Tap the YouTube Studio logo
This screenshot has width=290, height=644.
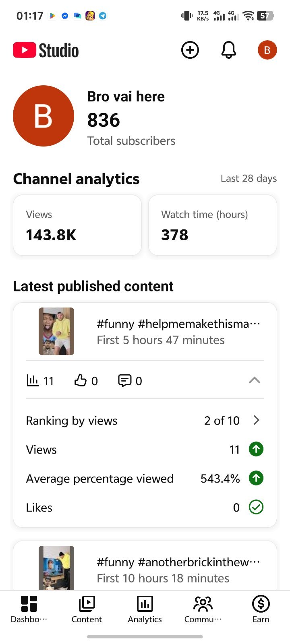[x=46, y=50]
